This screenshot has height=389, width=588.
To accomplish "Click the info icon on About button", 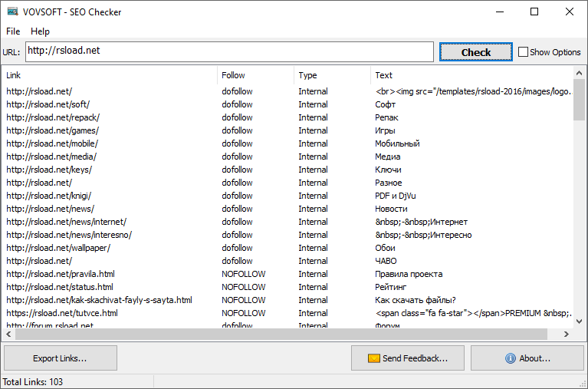I will [511, 358].
